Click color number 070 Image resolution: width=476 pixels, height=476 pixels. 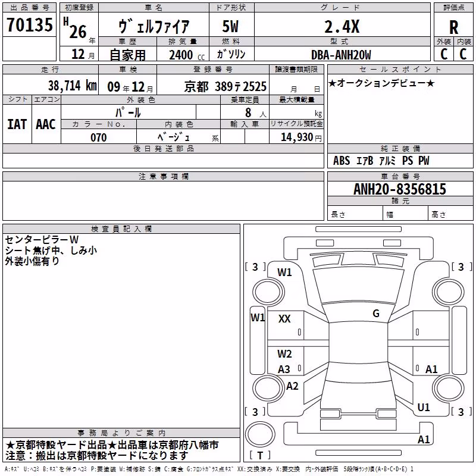(x=99, y=137)
